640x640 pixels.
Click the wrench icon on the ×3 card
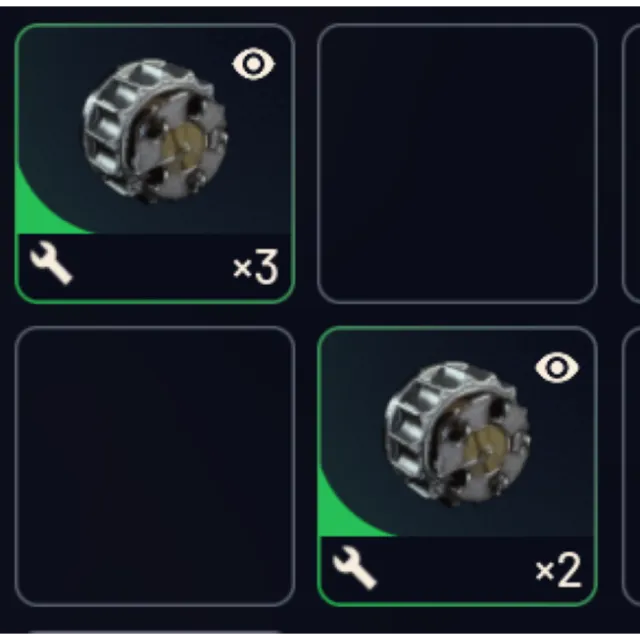[x=51, y=262]
